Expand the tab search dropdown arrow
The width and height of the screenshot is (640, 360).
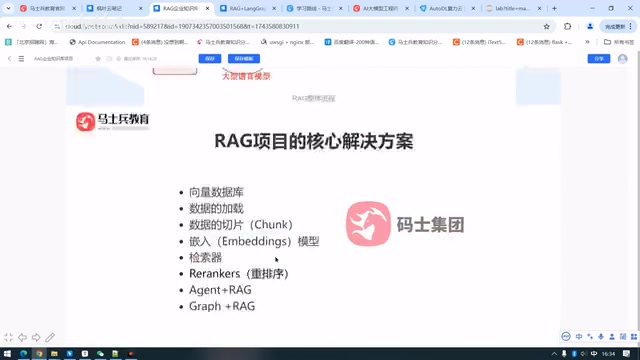pyautogui.click(x=8, y=8)
